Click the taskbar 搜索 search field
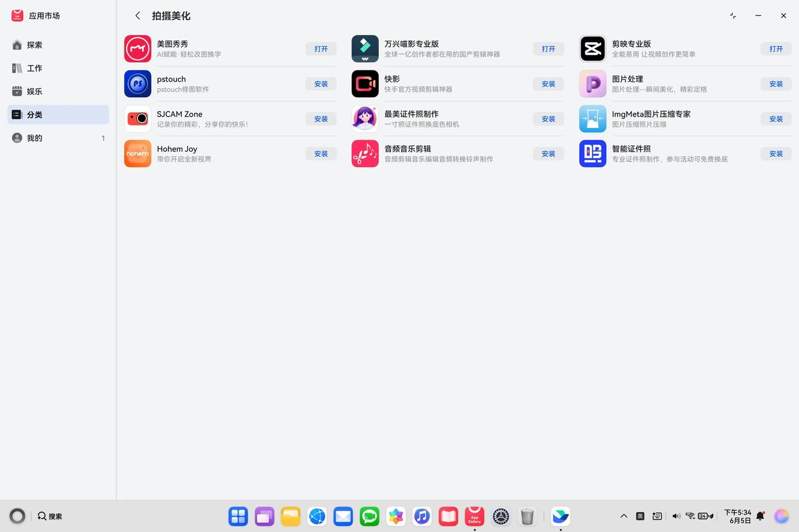The height and width of the screenshot is (532, 799). click(50, 516)
